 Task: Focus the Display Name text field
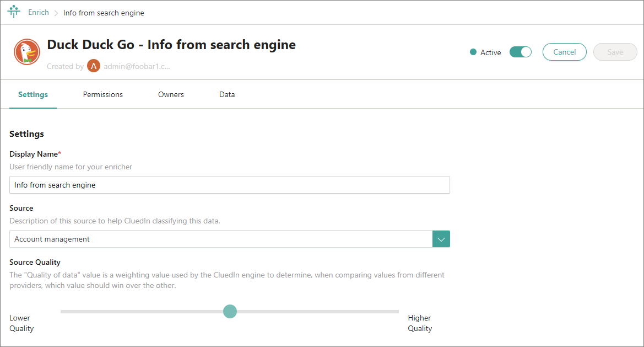point(229,185)
